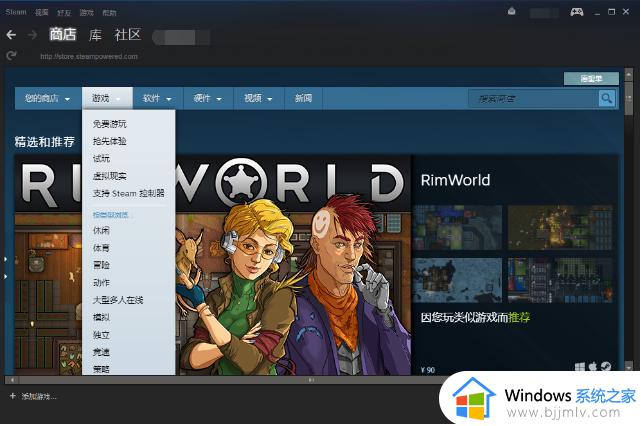Image resolution: width=641 pixels, height=426 pixels.
Task: View first RimWorld screenshot thumbnail top-left
Action: pyautogui.click(x=457, y=228)
